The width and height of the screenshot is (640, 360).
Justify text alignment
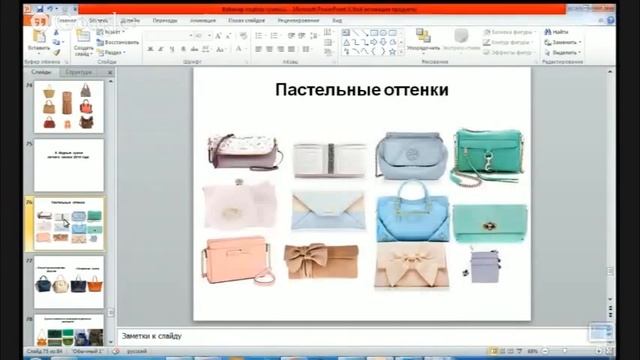click(291, 49)
